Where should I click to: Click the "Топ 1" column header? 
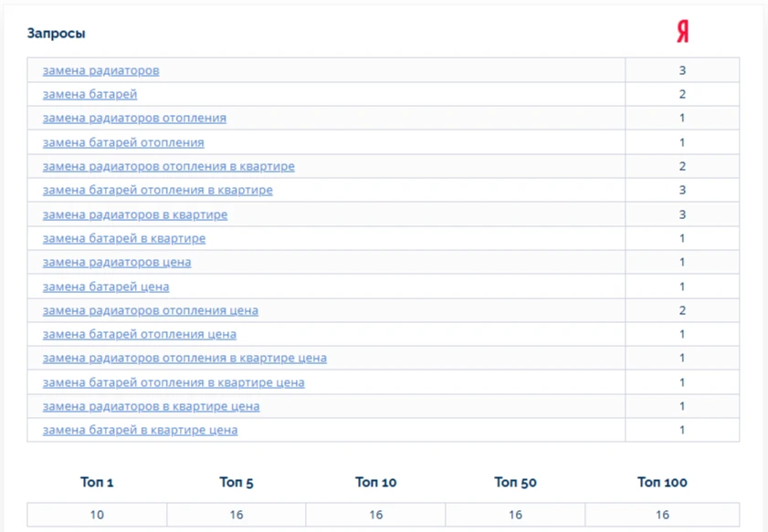pos(97,482)
